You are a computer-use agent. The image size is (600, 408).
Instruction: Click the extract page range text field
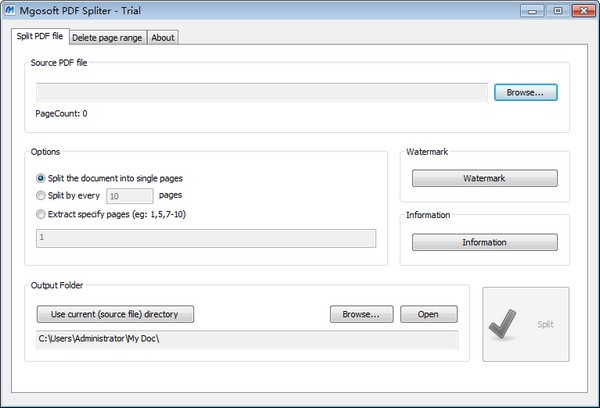pyautogui.click(x=205, y=238)
